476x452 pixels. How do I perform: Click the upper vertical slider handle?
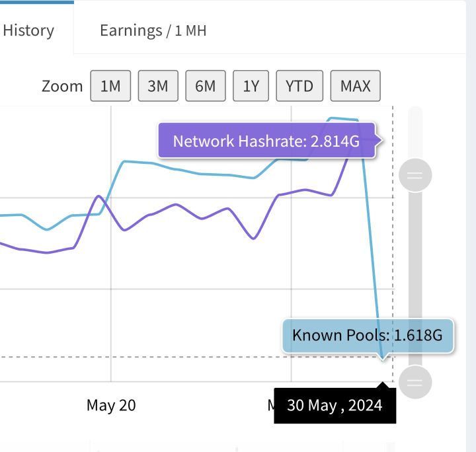[x=415, y=175]
